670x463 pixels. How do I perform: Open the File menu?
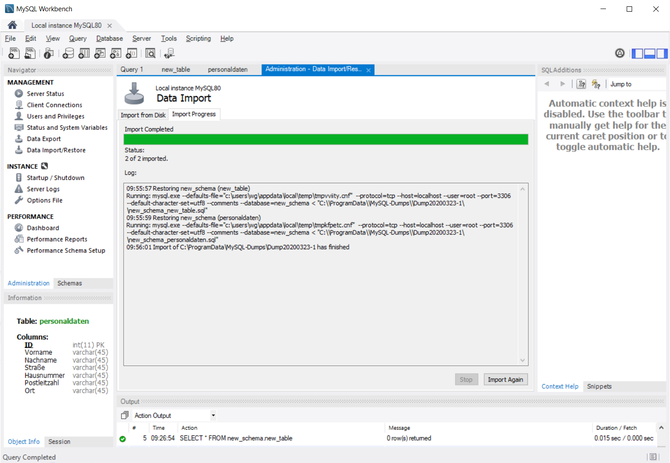click(10, 38)
